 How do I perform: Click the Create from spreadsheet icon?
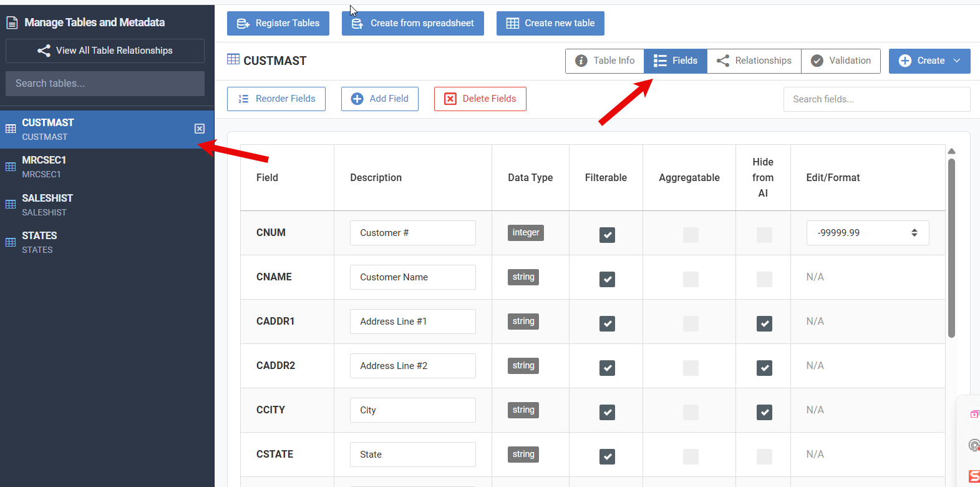(357, 24)
